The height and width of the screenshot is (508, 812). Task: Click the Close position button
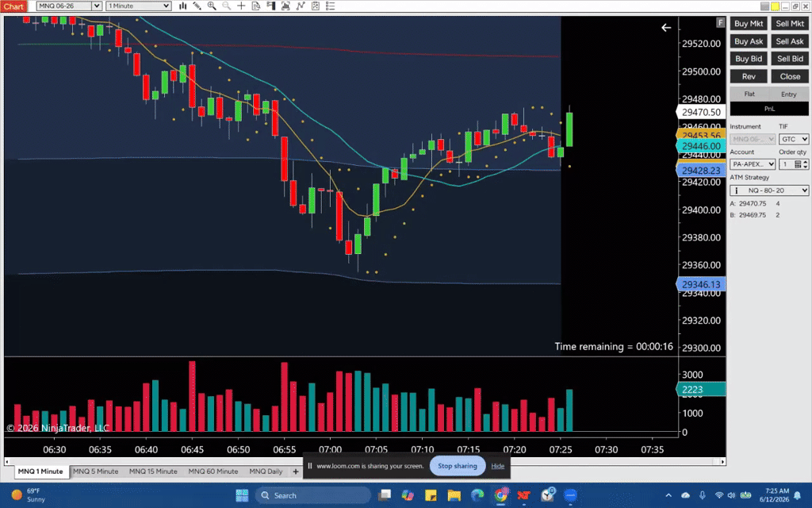tap(790, 76)
